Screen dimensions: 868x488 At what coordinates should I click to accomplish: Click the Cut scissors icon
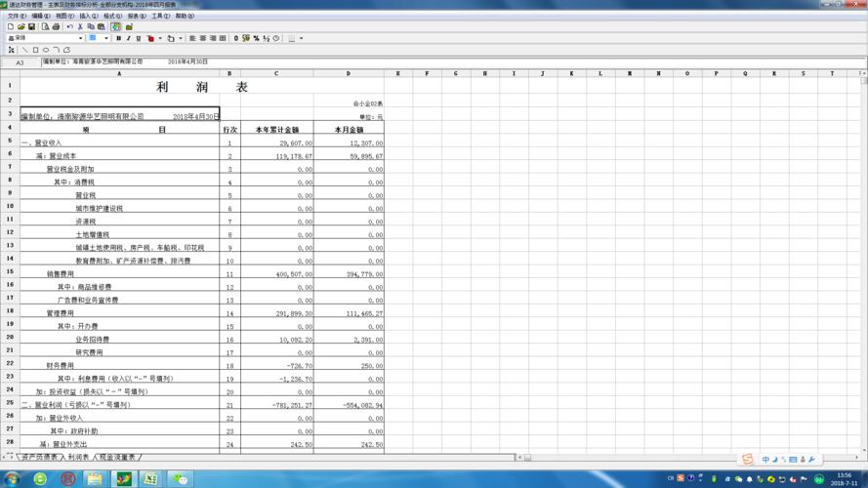(x=81, y=27)
